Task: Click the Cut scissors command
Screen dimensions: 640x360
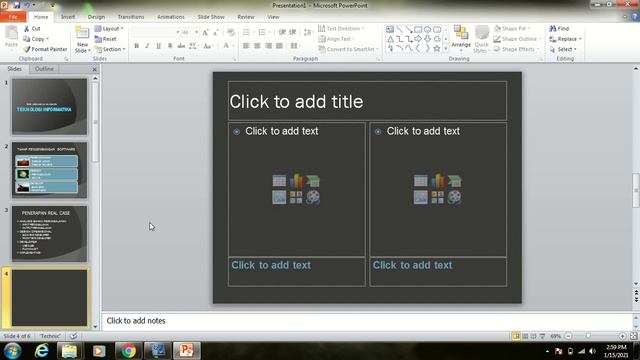Action: [32, 29]
